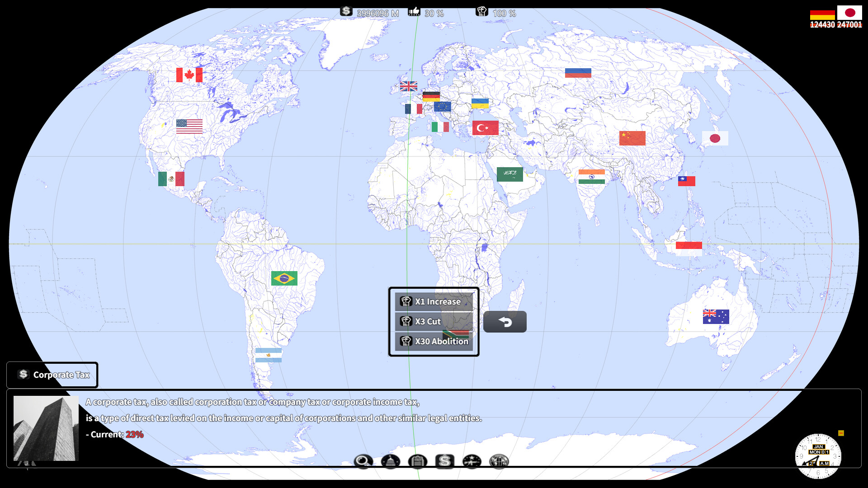
Task: Open the clipboard policy list
Action: tap(418, 462)
